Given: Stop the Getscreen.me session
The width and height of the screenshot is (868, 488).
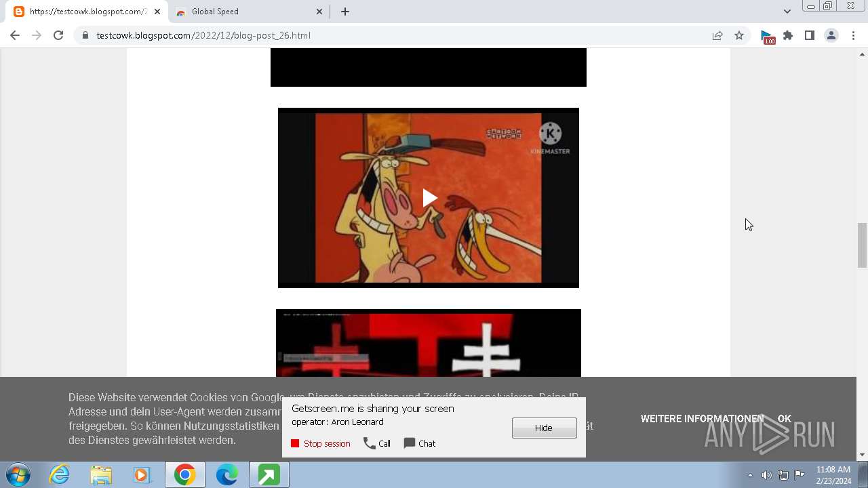Looking at the screenshot, I should coord(321,443).
